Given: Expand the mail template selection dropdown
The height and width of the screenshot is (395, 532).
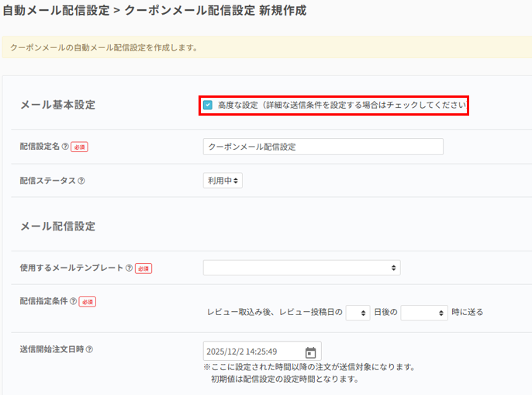Looking at the screenshot, I should 302,268.
